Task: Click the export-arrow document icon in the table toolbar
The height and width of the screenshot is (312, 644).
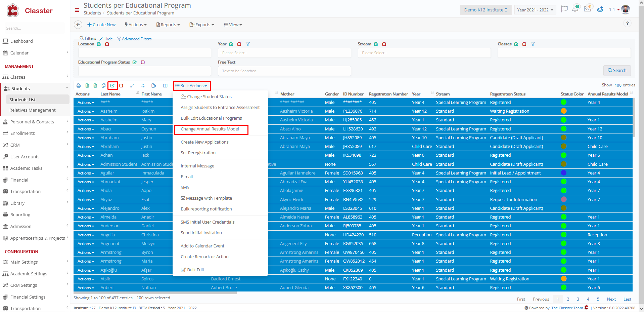Action: coord(154,86)
